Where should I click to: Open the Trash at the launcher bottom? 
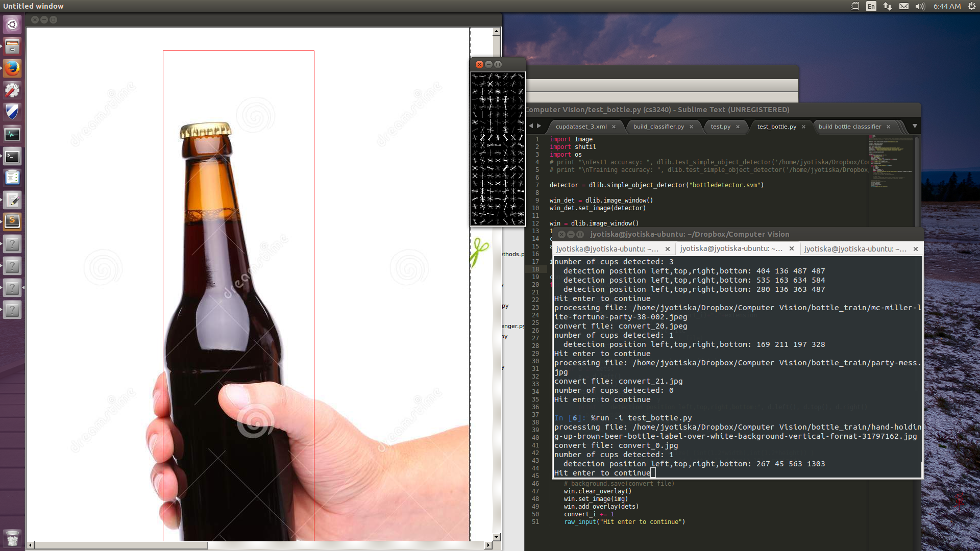[12, 538]
